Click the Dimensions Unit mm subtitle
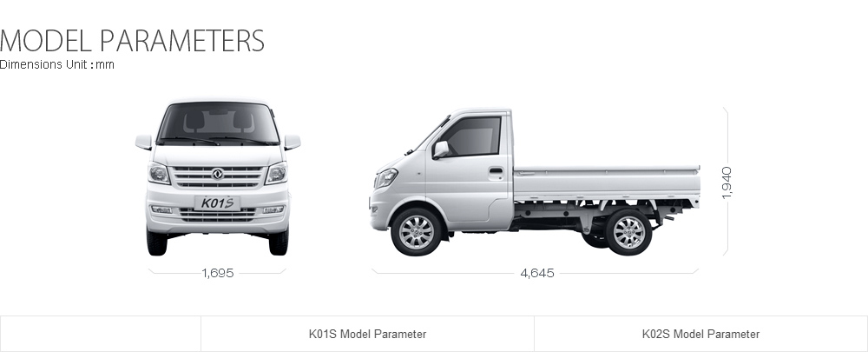Image resolution: width=868 pixels, height=352 pixels. (57, 64)
